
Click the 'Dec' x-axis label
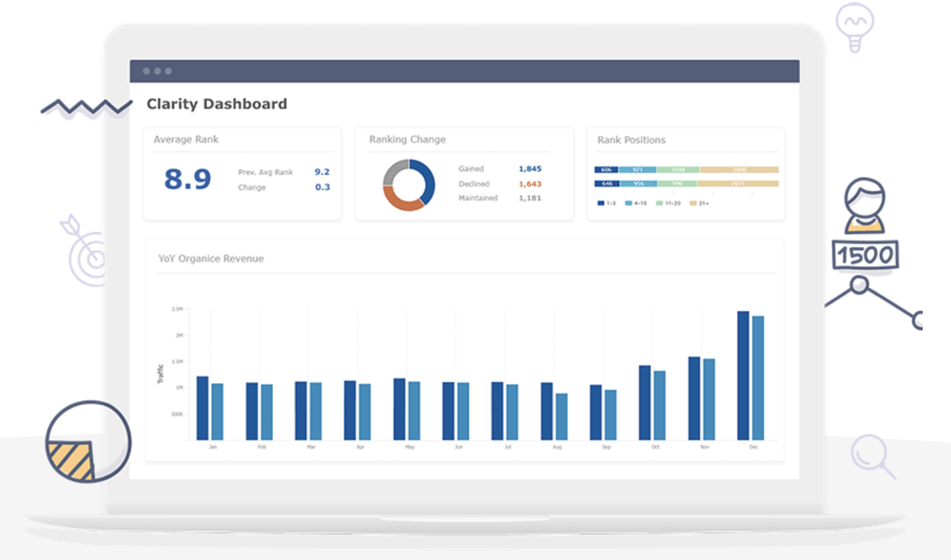click(753, 447)
